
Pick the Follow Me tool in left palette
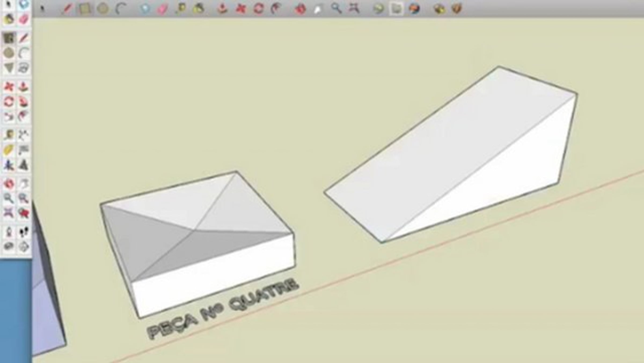24,102
